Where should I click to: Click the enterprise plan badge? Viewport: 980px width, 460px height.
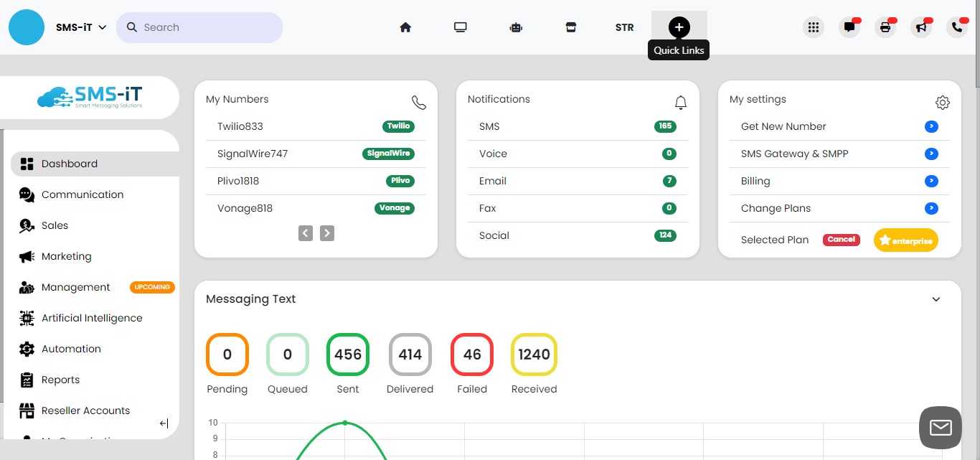pyautogui.click(x=905, y=240)
